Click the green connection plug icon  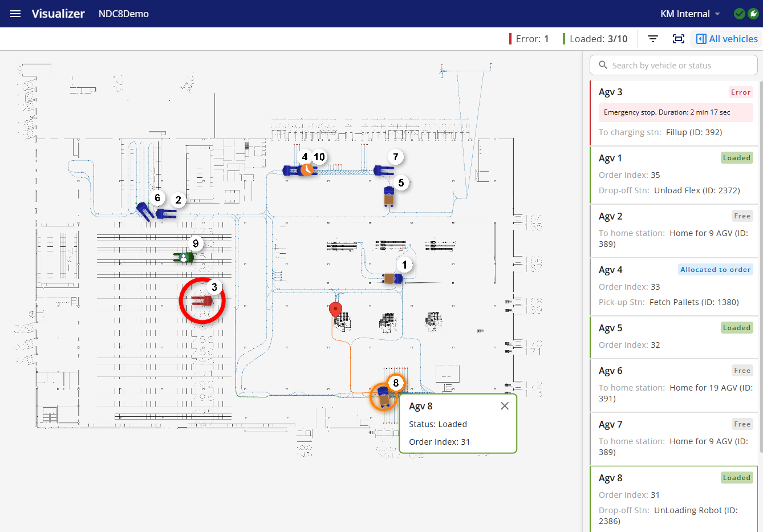click(x=753, y=14)
